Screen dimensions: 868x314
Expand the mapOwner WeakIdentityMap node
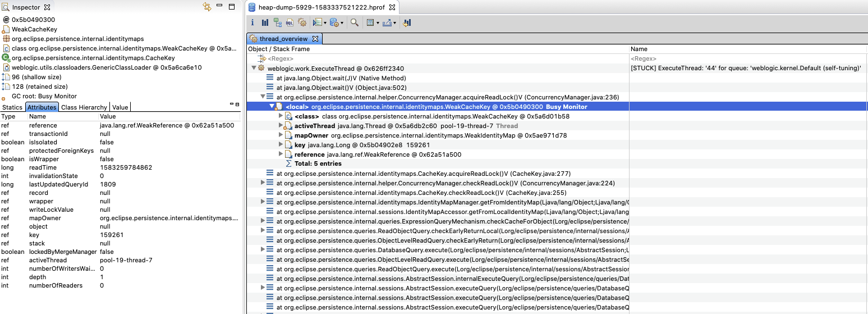coord(281,135)
